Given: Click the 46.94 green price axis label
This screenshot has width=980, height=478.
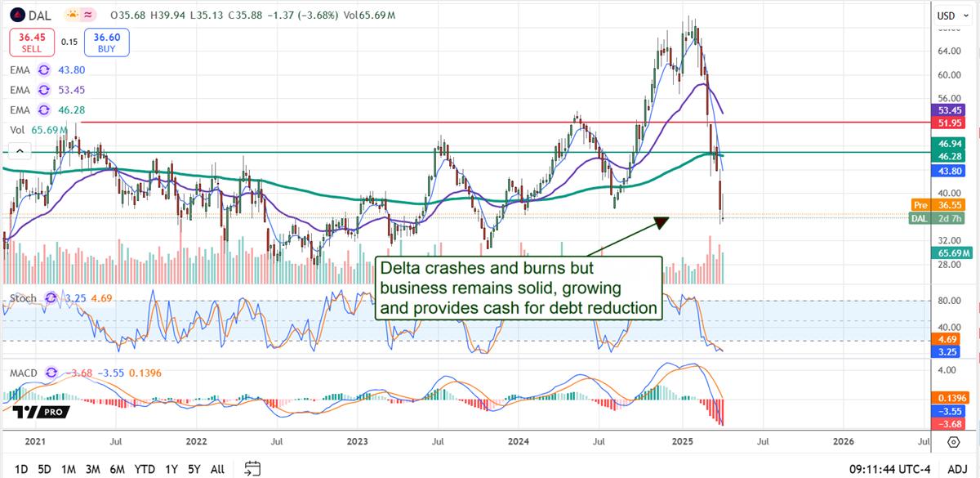Looking at the screenshot, I should pyautogui.click(x=950, y=141).
